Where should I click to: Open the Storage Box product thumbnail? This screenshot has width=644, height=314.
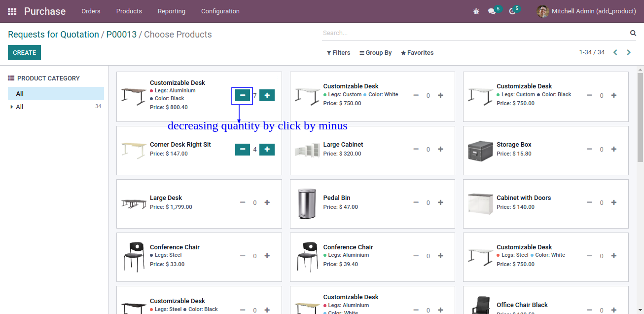480,151
